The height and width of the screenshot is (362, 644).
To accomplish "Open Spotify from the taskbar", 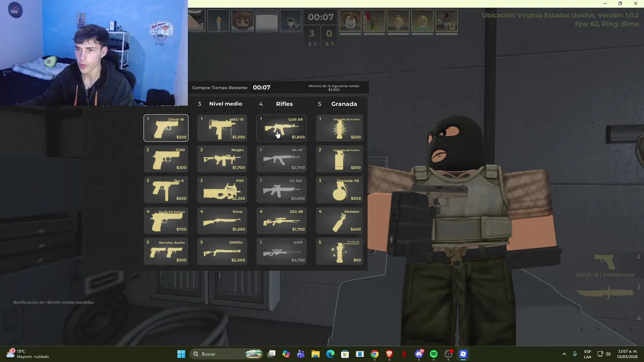I will 434,354.
